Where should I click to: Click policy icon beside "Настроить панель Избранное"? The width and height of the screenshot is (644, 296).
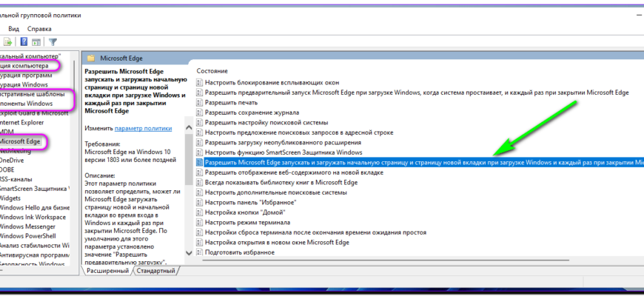[200, 203]
